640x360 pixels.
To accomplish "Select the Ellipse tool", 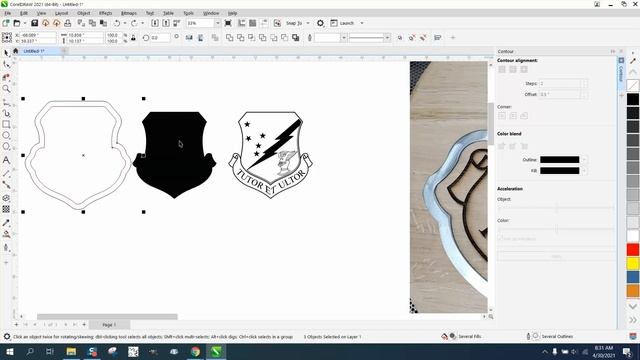I will 6,135.
